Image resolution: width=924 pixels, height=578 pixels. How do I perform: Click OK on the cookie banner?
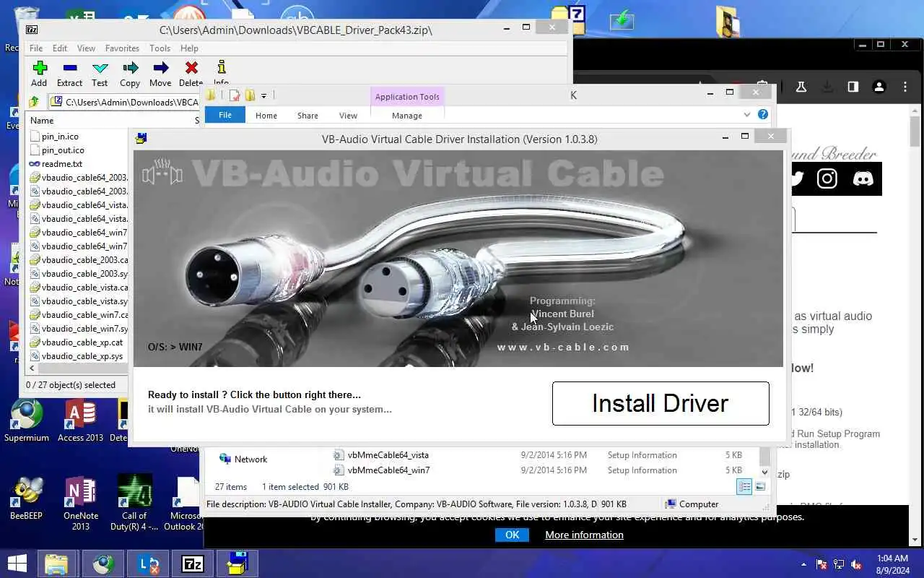[512, 535]
